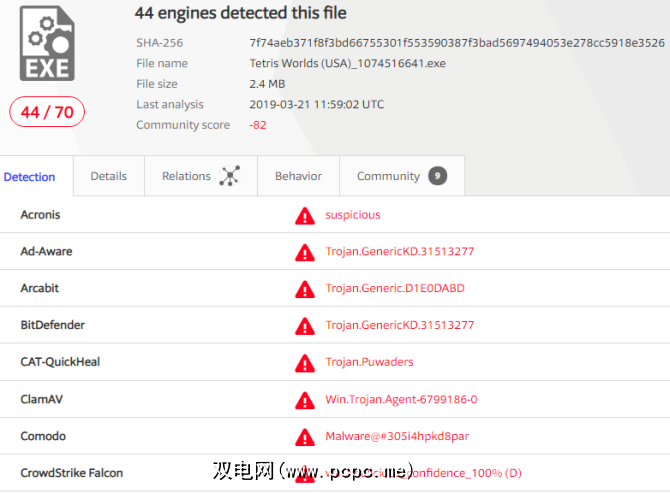Viewport: 670px width, 494px height.
Task: Click the Win.Trojan.Agent-6799186-0 result
Action: 401,399
